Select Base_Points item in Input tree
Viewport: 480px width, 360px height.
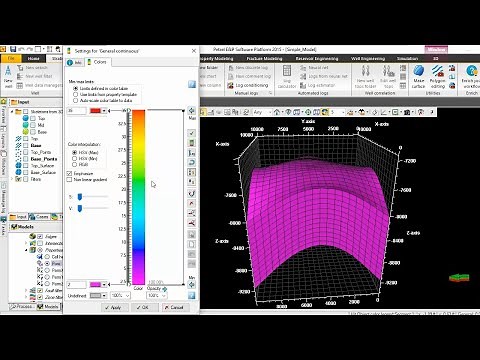click(44, 159)
